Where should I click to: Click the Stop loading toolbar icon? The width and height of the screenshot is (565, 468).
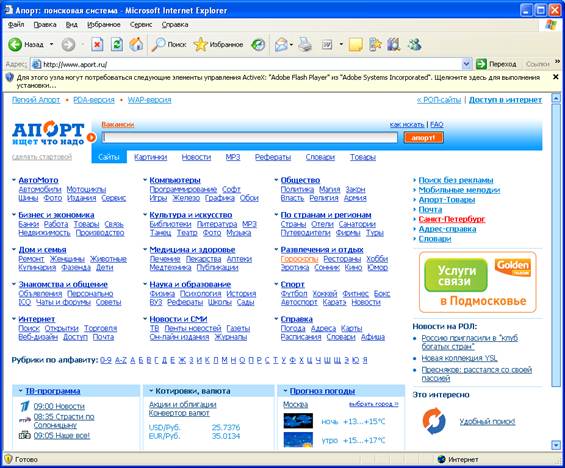pyautogui.click(x=97, y=45)
